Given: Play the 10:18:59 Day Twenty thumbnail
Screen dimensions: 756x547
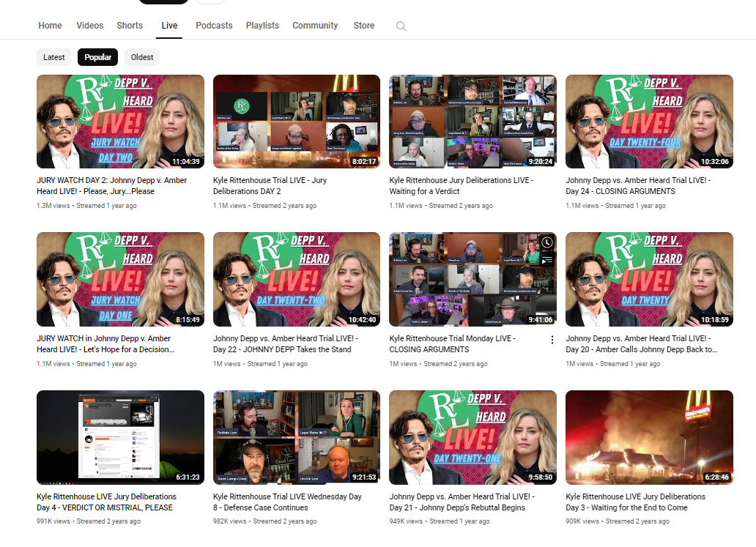Looking at the screenshot, I should (650, 280).
